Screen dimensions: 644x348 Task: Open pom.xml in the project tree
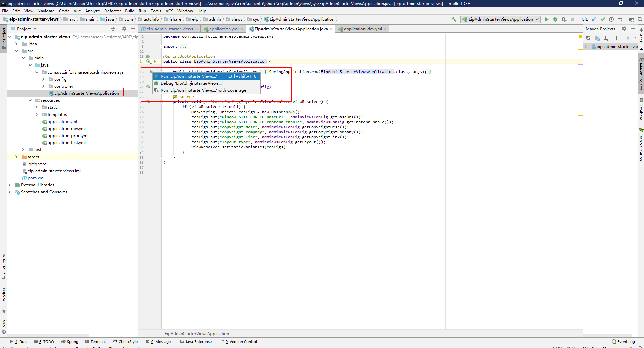tap(36, 178)
